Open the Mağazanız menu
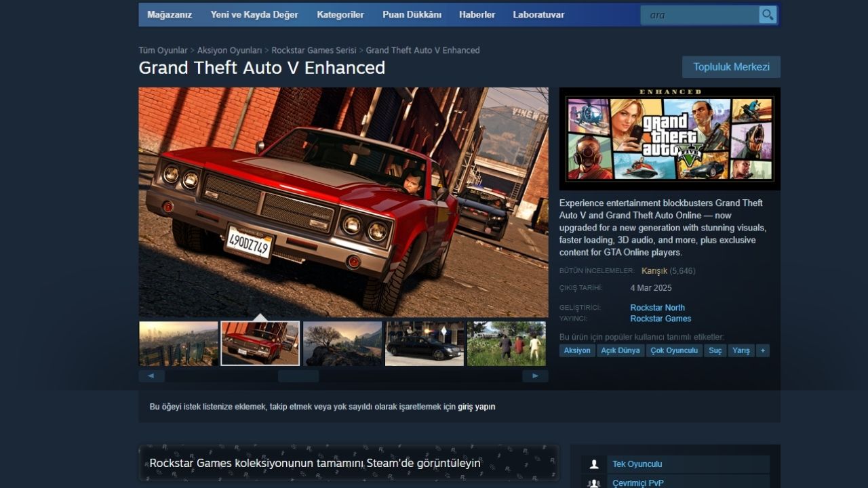 [170, 14]
